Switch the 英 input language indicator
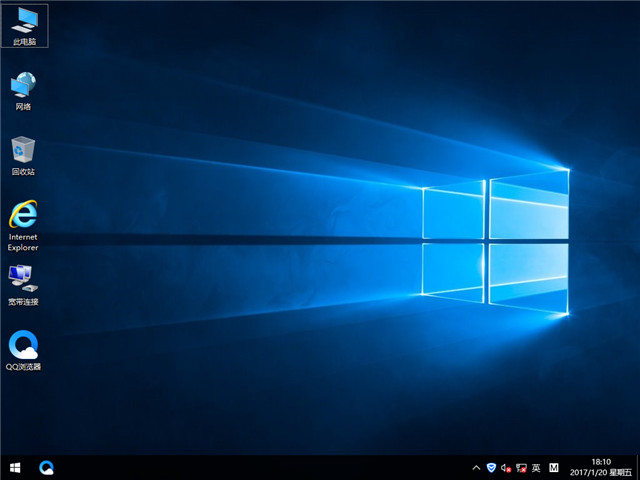The image size is (640, 480). [536, 468]
